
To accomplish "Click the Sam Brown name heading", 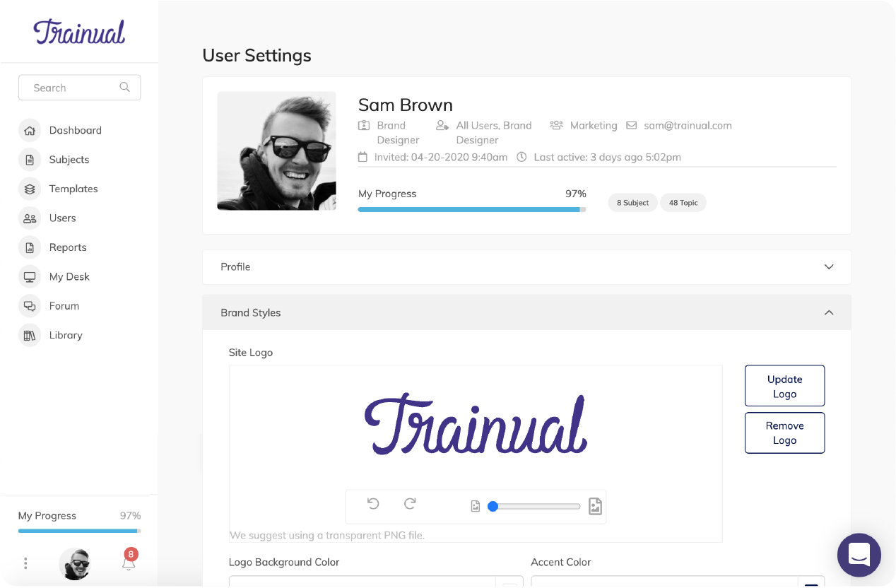I will click(406, 105).
